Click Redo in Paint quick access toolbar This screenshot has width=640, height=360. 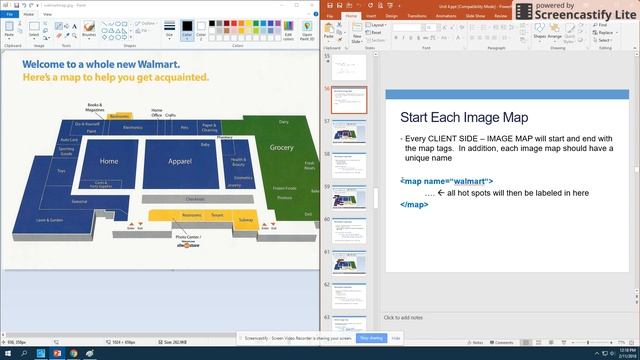click(31, 5)
